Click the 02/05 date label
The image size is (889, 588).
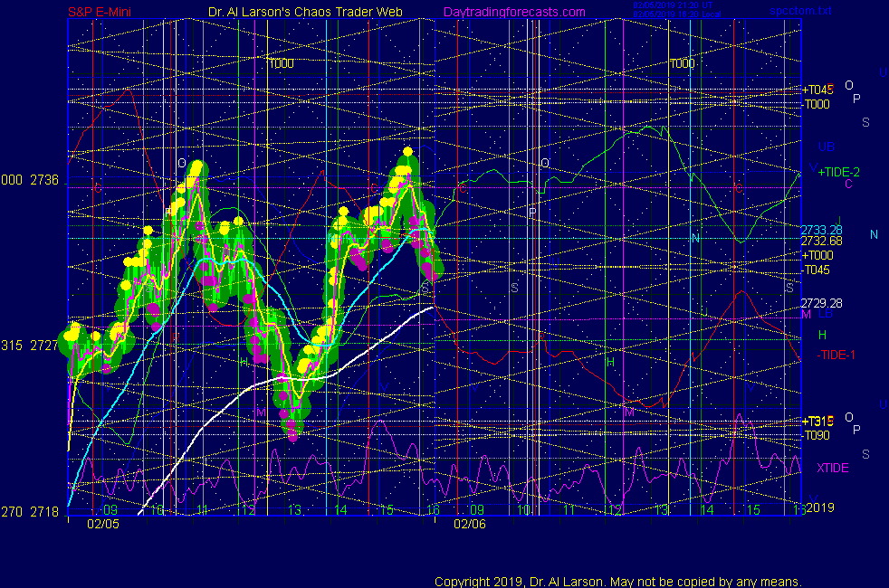pos(103,524)
